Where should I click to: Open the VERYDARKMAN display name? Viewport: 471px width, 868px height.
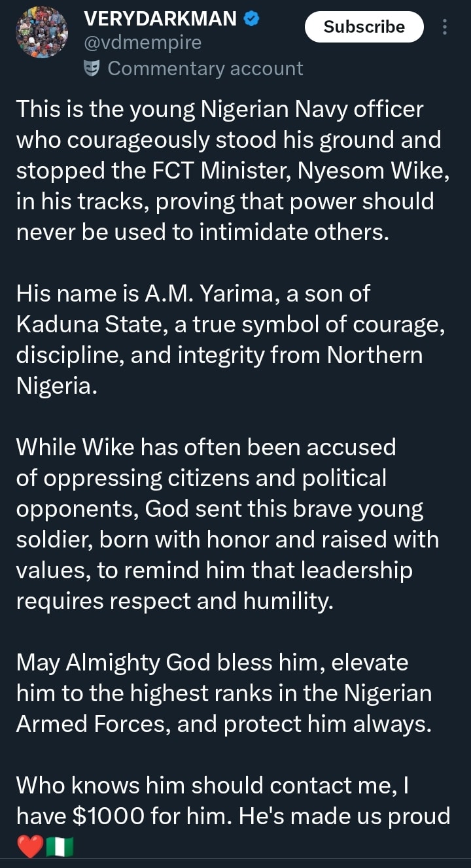(161, 19)
